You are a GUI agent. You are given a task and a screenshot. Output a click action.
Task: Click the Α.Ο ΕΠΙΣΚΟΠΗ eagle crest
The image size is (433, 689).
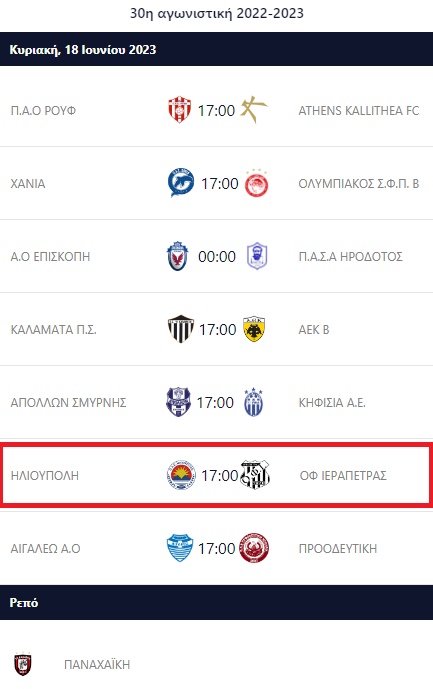(x=178, y=256)
